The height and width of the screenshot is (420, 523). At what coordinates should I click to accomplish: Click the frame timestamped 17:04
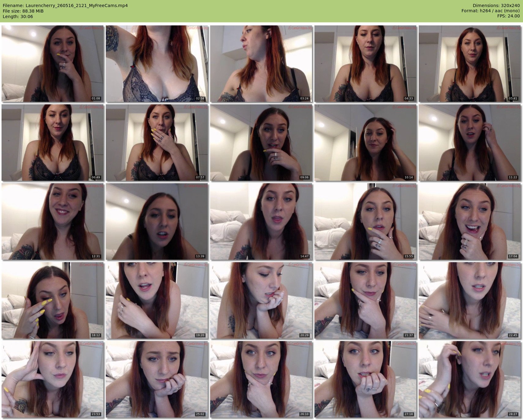tap(469, 221)
